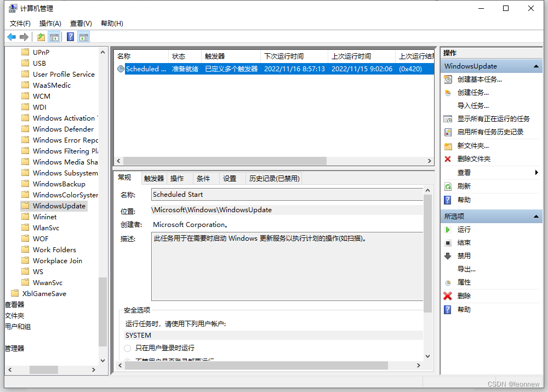Image resolution: width=548 pixels, height=392 pixels.
Task: Click the 创建任务 clock icon
Action: [x=448, y=92]
